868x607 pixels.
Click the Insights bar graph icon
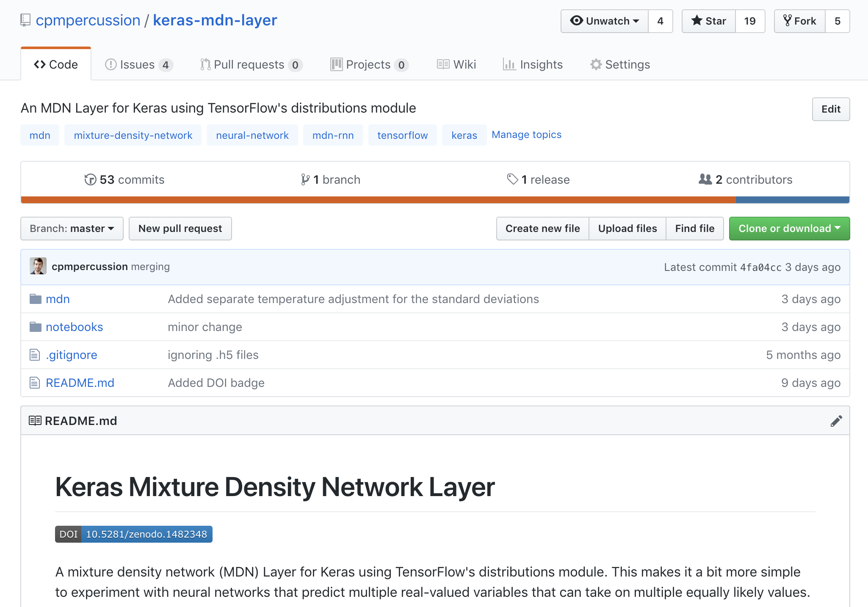pos(509,64)
